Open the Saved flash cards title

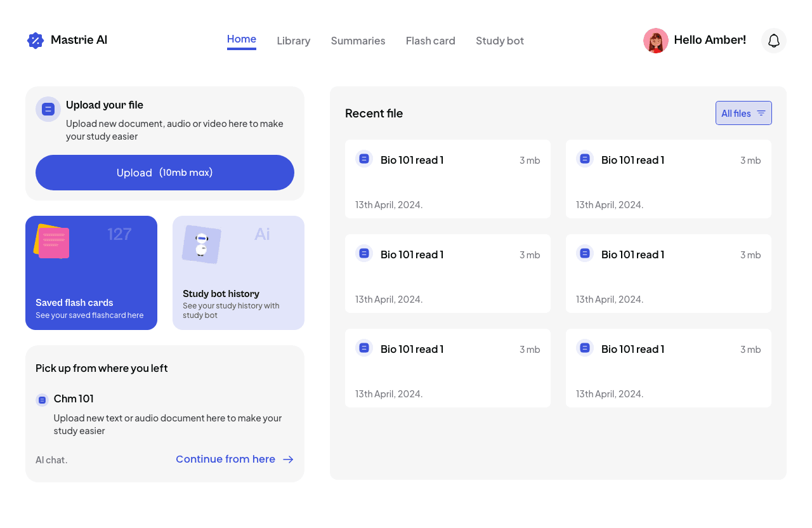[74, 303]
